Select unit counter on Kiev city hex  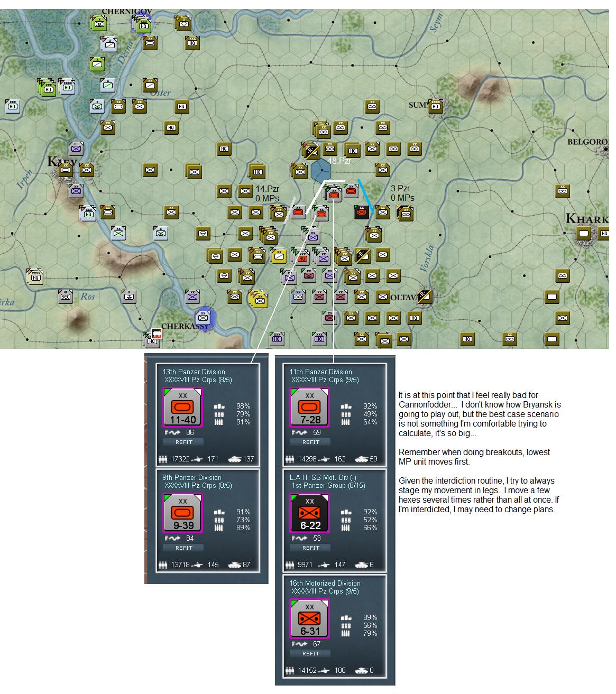pos(66,170)
